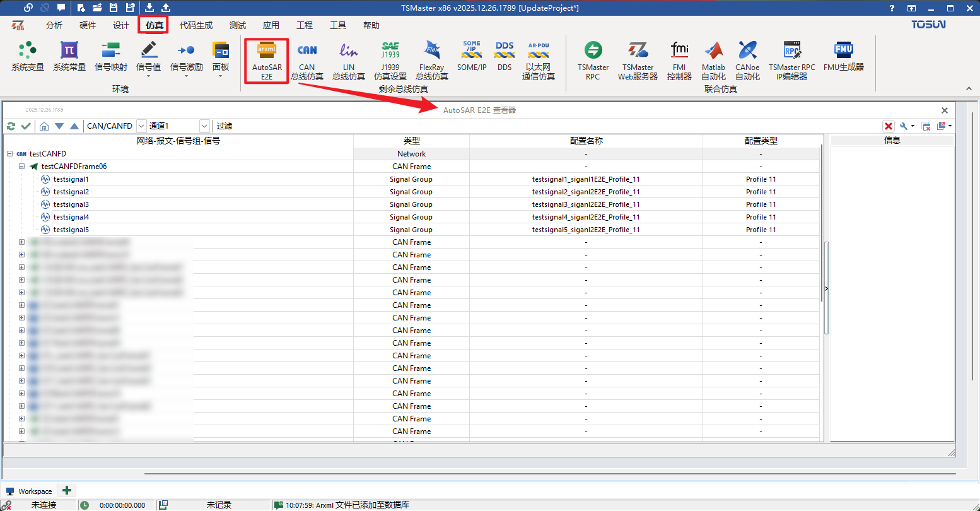The height and width of the screenshot is (511, 980).
Task: Open the FMU generator (FMU生成器)
Action: 843,58
